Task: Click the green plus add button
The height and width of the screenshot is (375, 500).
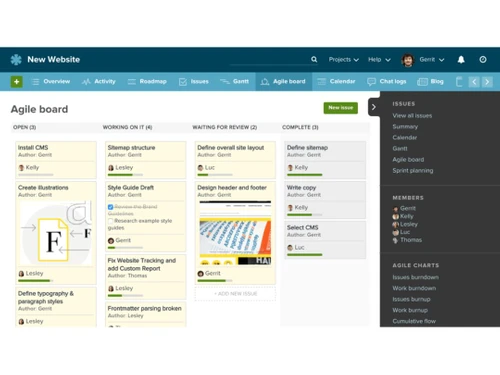Action: coord(17,82)
